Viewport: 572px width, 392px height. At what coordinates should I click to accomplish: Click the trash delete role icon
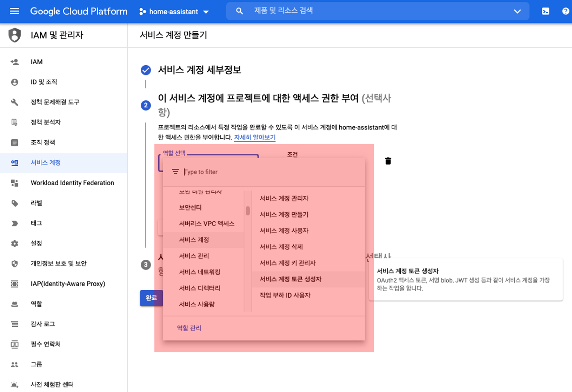click(x=388, y=161)
